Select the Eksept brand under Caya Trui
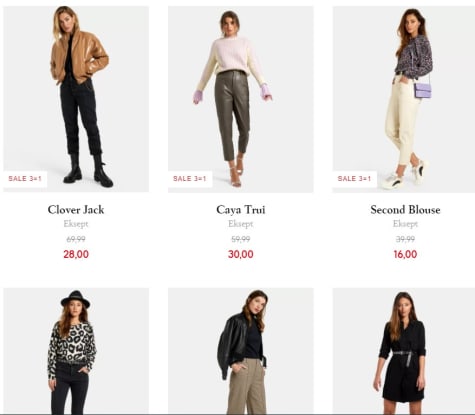The image size is (475, 415). [x=241, y=224]
